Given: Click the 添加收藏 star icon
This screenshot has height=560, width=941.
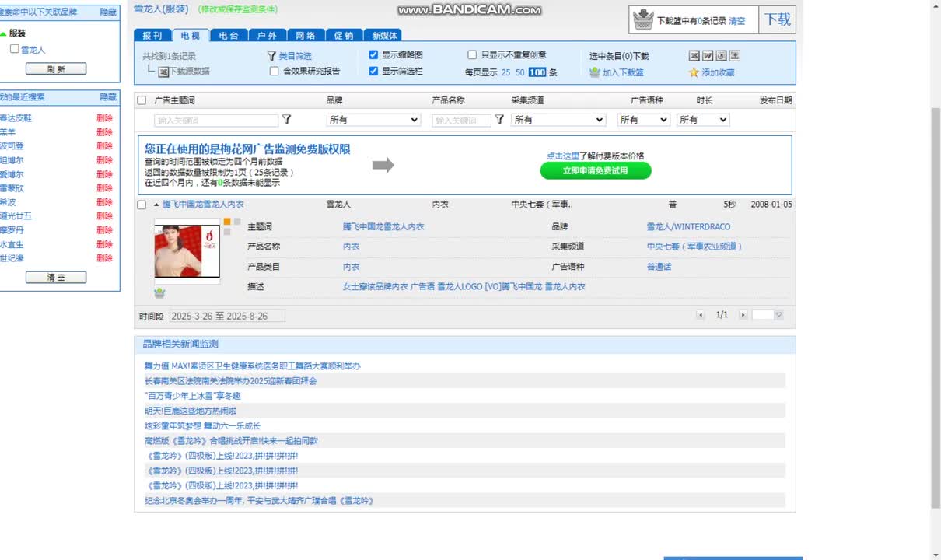Looking at the screenshot, I should click(x=694, y=72).
